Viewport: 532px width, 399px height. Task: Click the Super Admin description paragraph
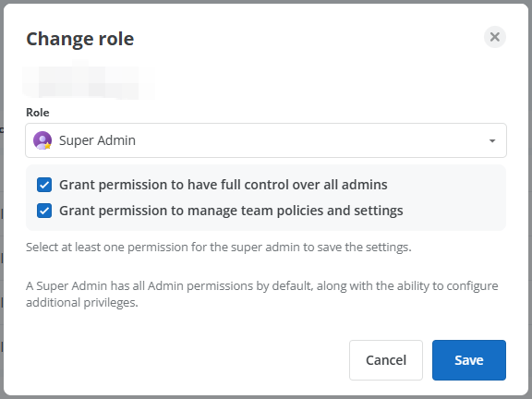click(262, 294)
